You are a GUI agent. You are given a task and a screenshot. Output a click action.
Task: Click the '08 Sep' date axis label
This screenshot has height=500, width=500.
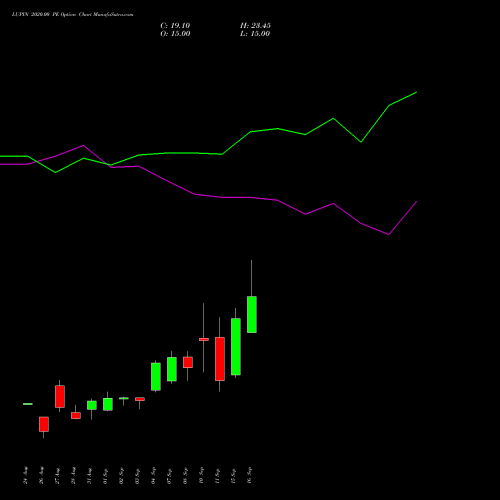[186, 475]
